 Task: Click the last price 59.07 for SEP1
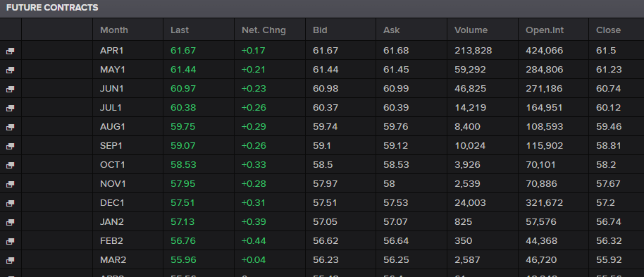[183, 145]
